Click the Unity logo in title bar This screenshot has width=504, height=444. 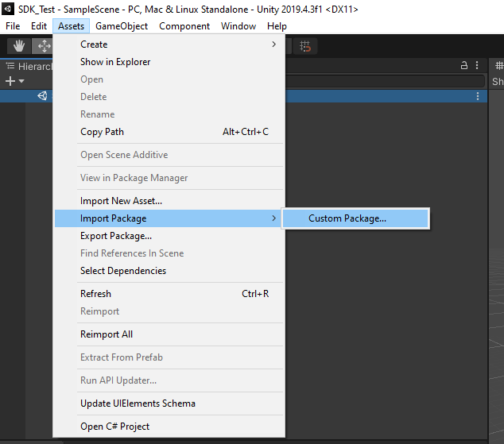click(10, 9)
